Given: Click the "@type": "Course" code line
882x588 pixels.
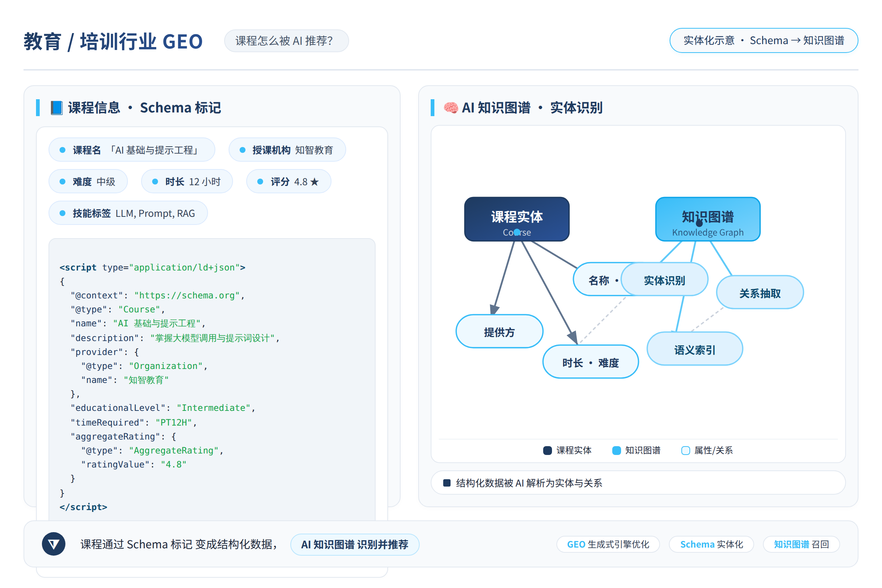Looking at the screenshot, I should (118, 309).
